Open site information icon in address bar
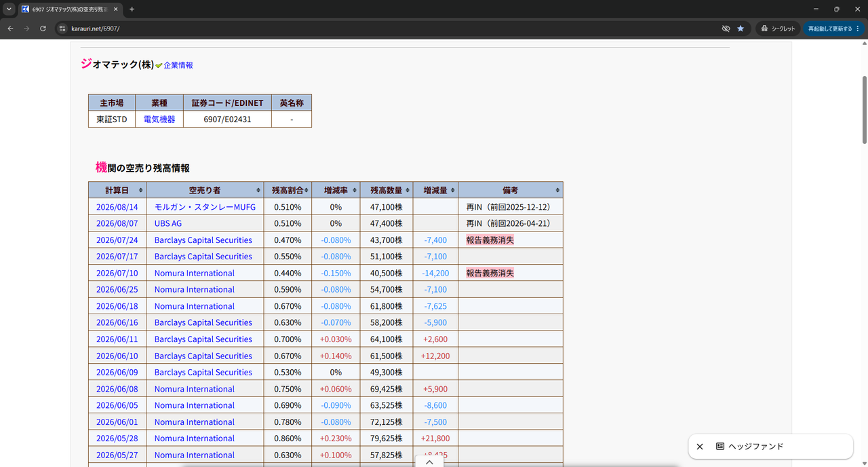 [x=62, y=29]
